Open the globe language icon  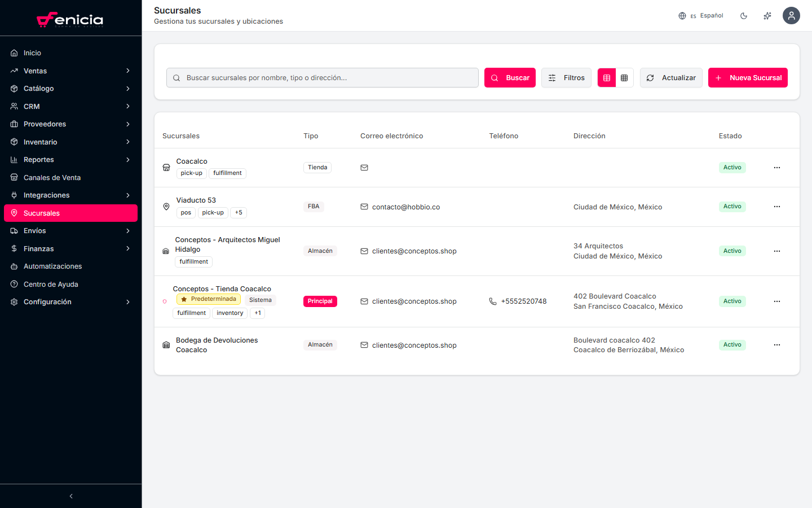682,16
